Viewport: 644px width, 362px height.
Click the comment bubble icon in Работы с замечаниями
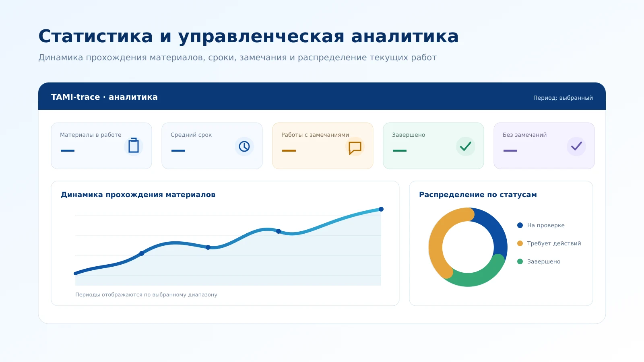pos(355,148)
